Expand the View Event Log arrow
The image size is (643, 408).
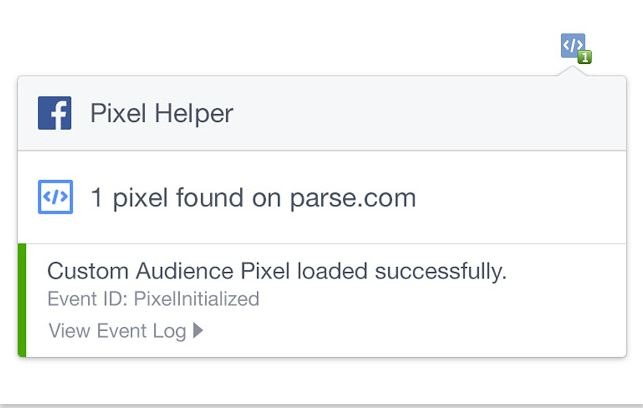pyautogui.click(x=198, y=331)
